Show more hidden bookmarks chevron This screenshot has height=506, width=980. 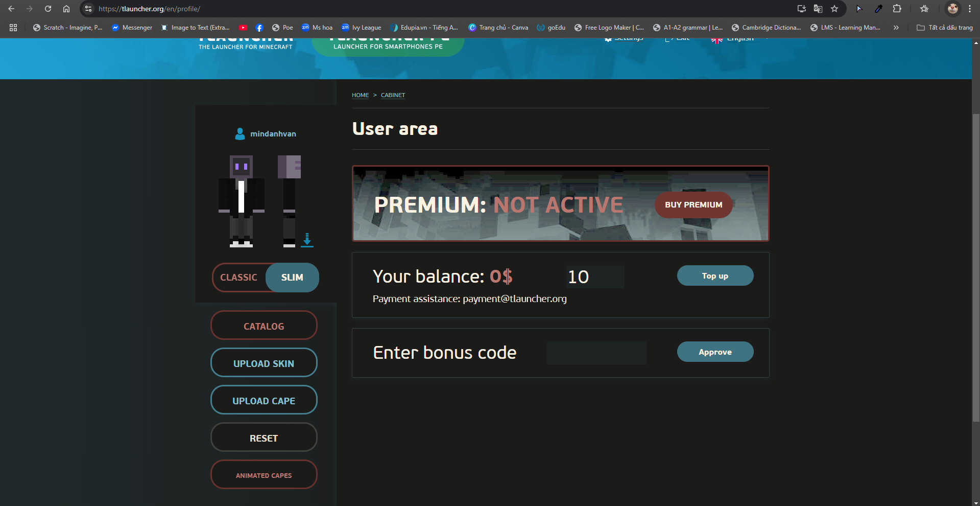[896, 28]
